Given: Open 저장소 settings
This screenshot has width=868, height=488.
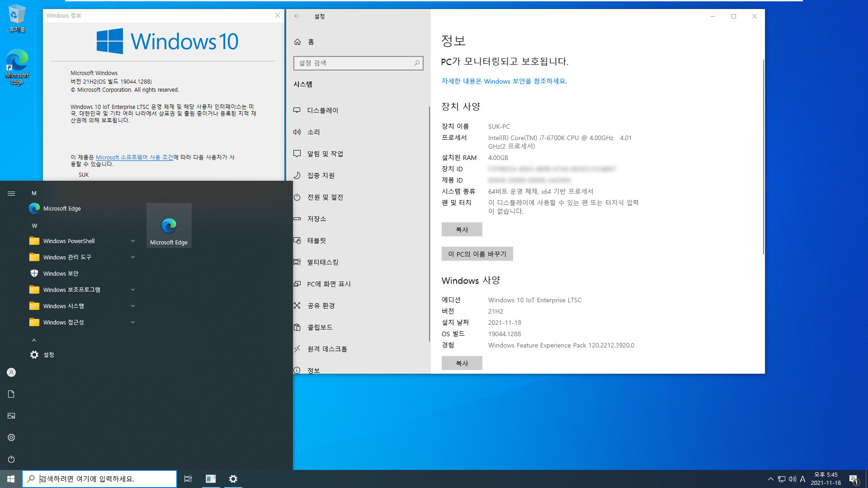Looking at the screenshot, I should (x=317, y=218).
